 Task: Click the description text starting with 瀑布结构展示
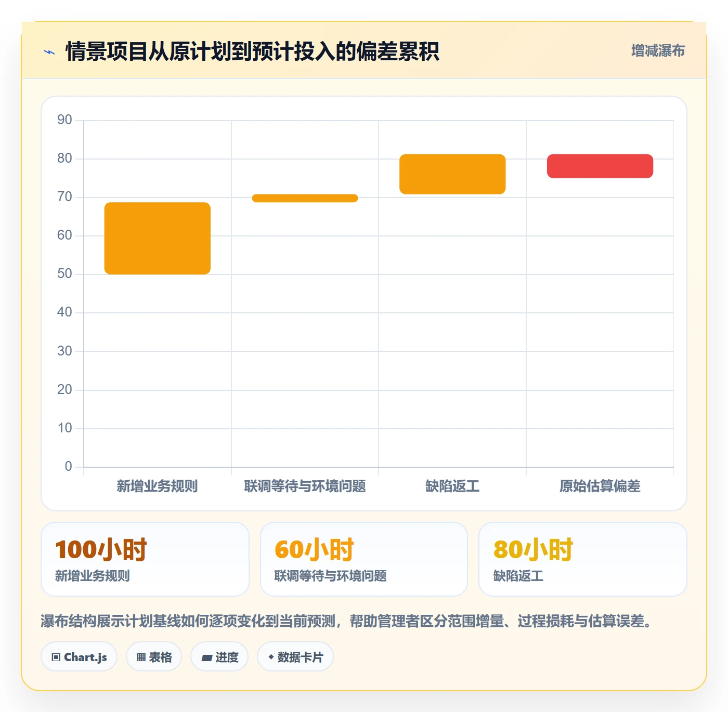[347, 621]
